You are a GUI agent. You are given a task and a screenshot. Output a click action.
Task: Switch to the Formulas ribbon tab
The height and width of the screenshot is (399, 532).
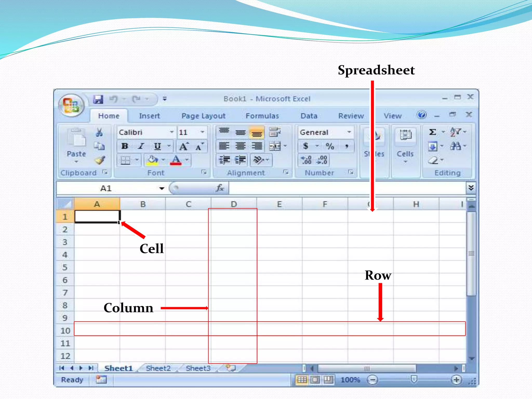click(262, 116)
